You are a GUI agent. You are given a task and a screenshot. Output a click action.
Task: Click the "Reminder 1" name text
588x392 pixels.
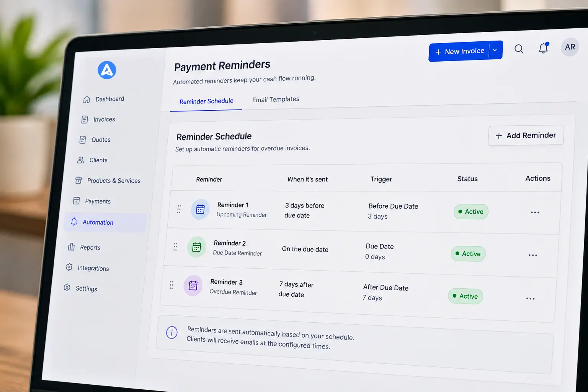click(233, 205)
